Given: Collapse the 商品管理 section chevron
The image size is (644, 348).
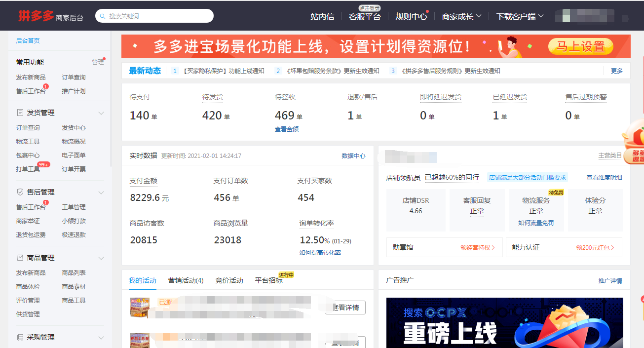Looking at the screenshot, I should pos(101,258).
